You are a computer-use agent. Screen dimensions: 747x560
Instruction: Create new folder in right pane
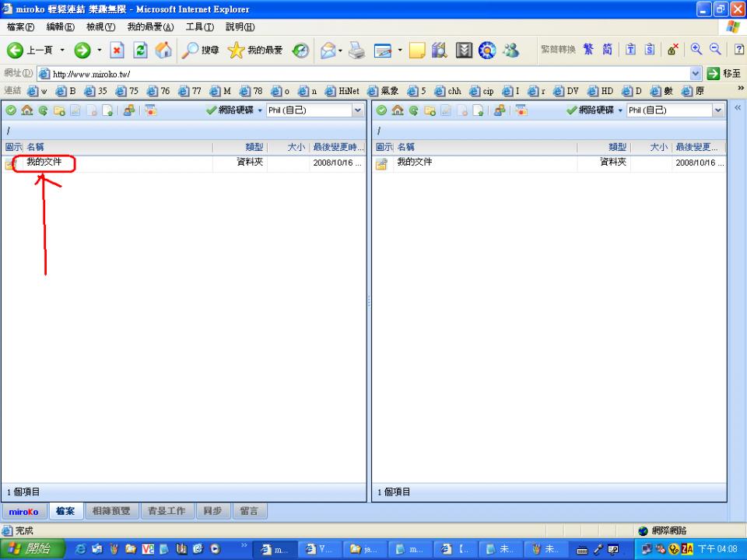(430, 110)
